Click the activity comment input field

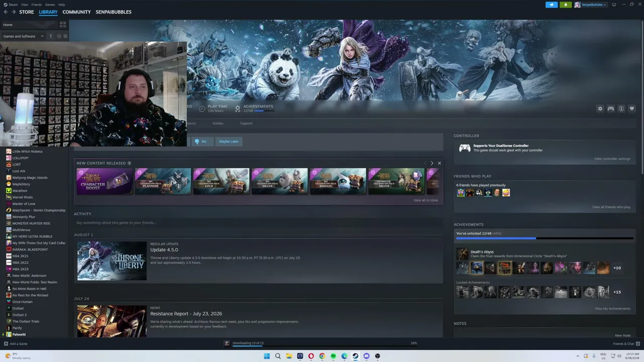[259, 223]
